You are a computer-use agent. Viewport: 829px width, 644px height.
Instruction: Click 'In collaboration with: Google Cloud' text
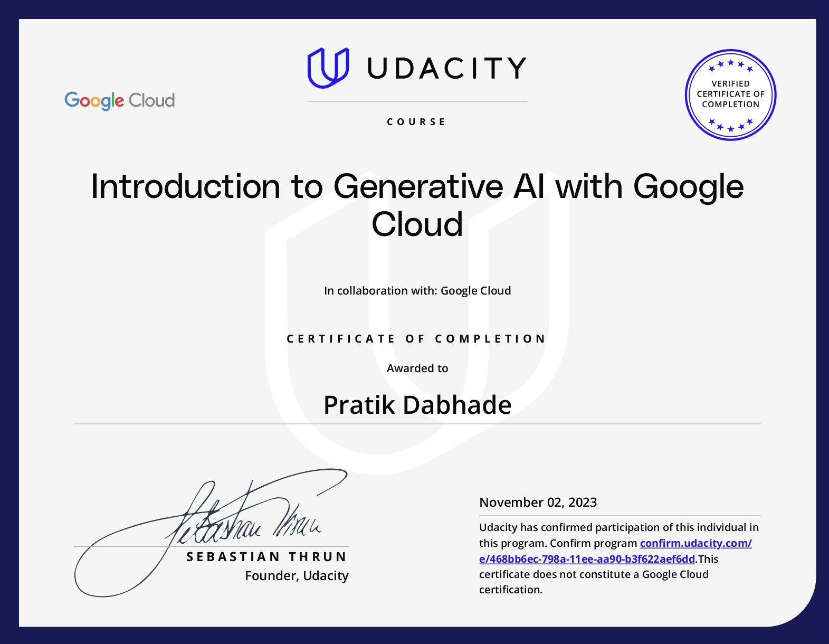(x=417, y=291)
